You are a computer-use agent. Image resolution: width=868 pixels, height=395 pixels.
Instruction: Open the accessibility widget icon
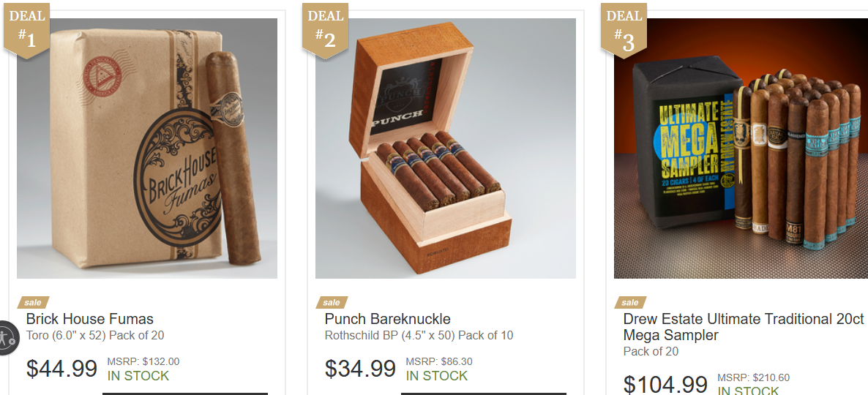pyautogui.click(x=8, y=337)
